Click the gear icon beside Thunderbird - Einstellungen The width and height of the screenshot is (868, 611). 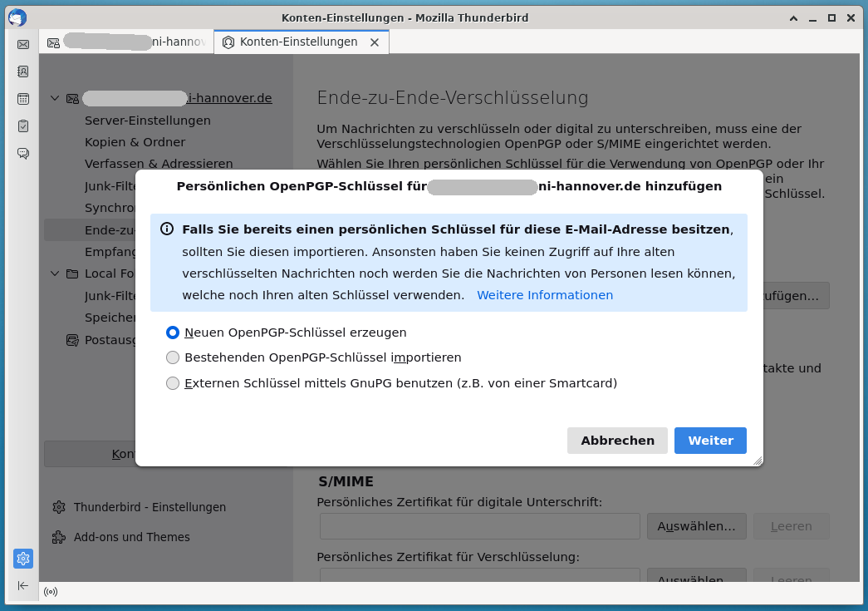click(x=59, y=507)
